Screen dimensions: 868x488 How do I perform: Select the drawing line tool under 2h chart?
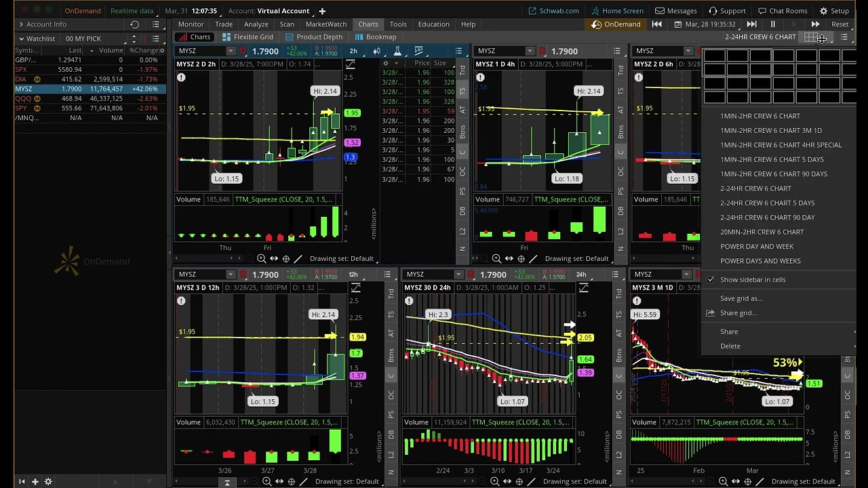(x=298, y=258)
